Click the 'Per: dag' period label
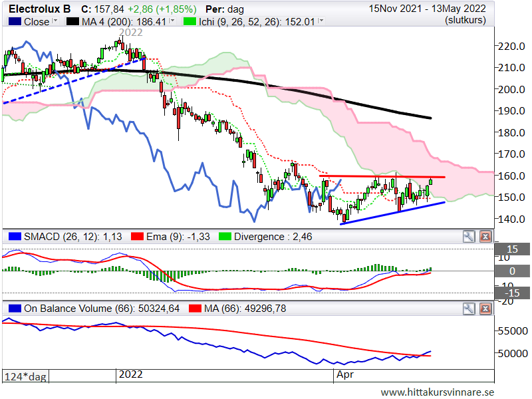Image resolution: width=532 pixels, height=399 pixels. 225,9
